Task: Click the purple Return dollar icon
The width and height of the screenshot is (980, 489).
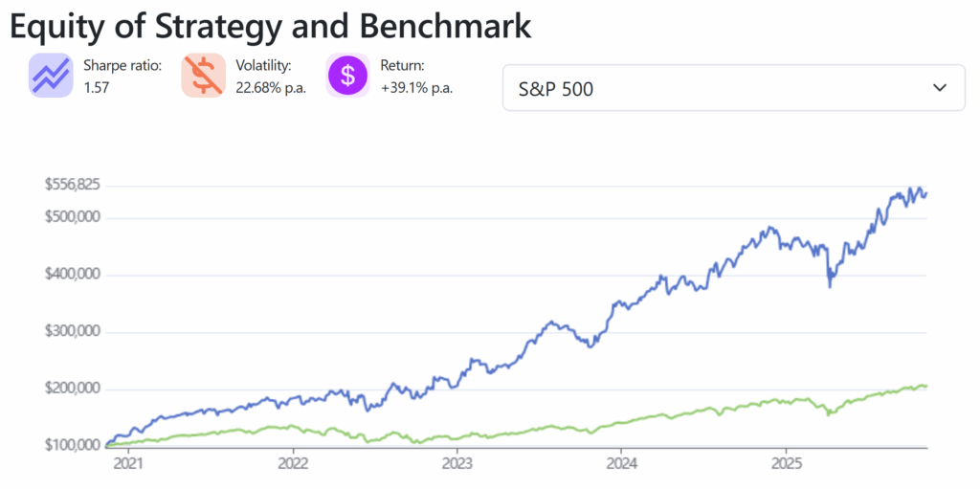Action: [347, 76]
